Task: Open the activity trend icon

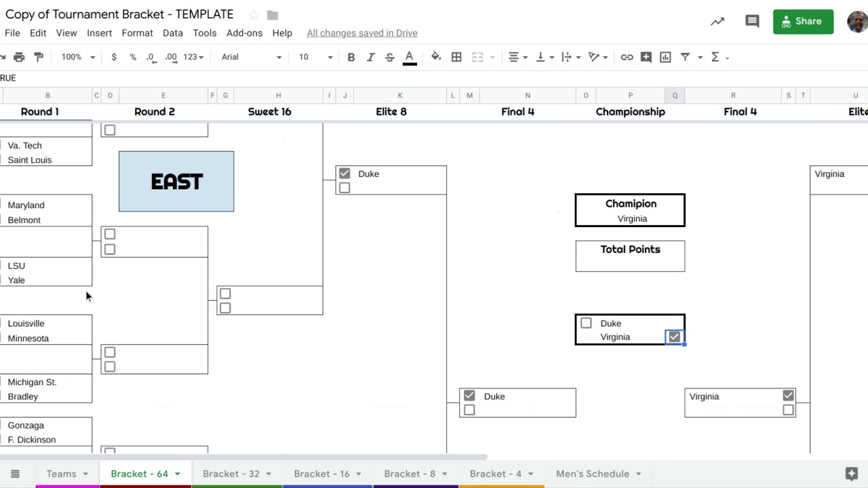Action: click(717, 22)
